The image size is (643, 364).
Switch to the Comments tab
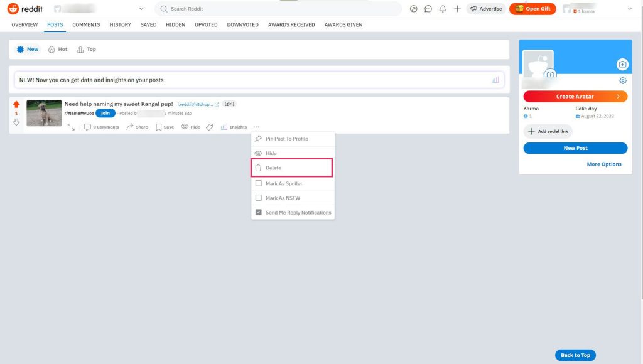(x=86, y=25)
